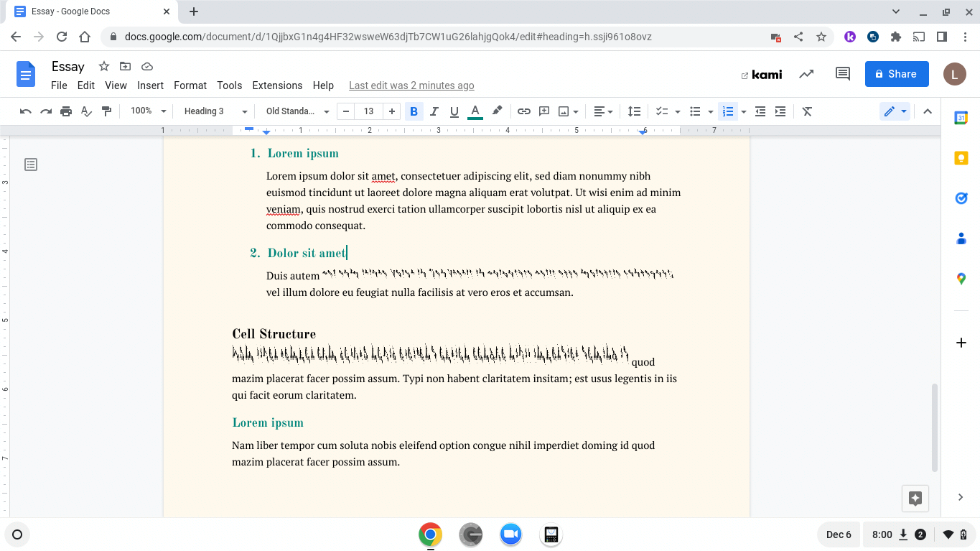The image size is (980, 551).
Task: Open the text color picker
Action: [475, 111]
